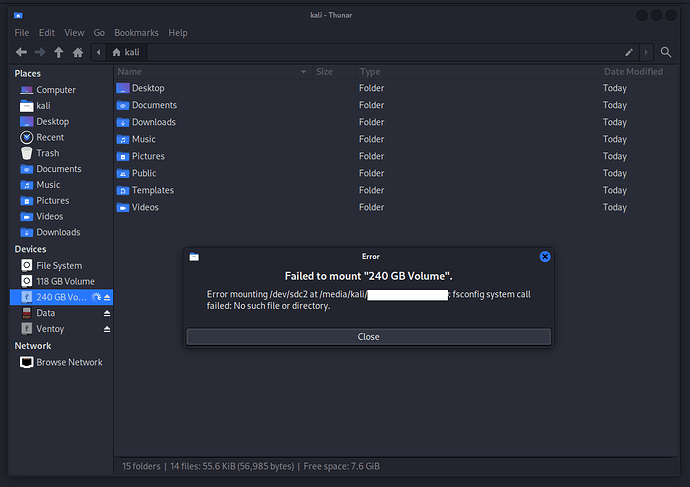Select Data device in sidebar

click(x=62, y=313)
